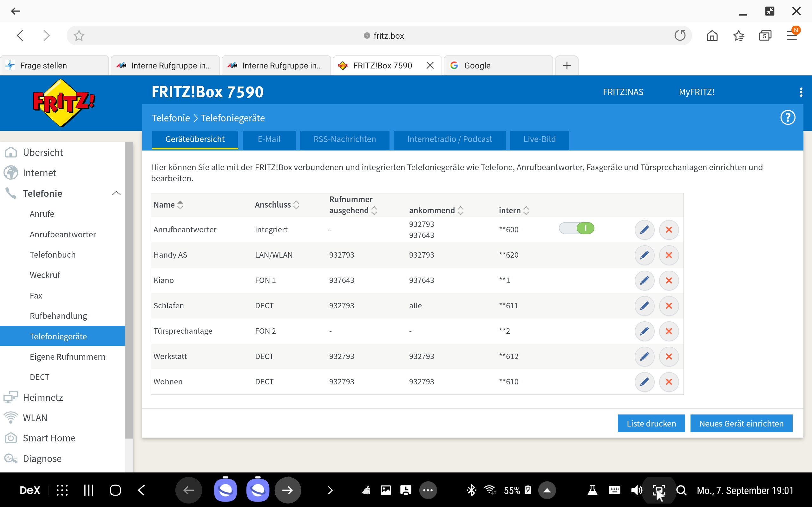The width and height of the screenshot is (812, 507).
Task: Delete the Kiano telephone device
Action: click(x=669, y=280)
